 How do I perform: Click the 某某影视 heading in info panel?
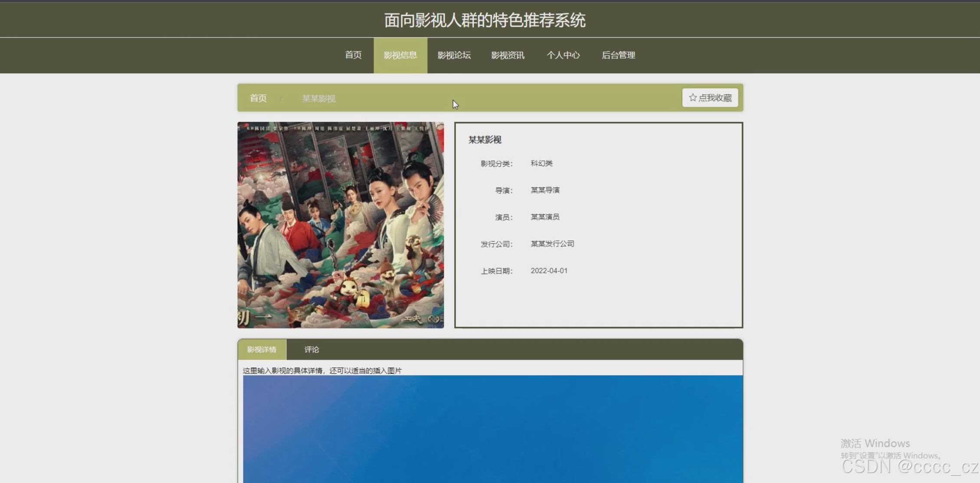click(485, 140)
